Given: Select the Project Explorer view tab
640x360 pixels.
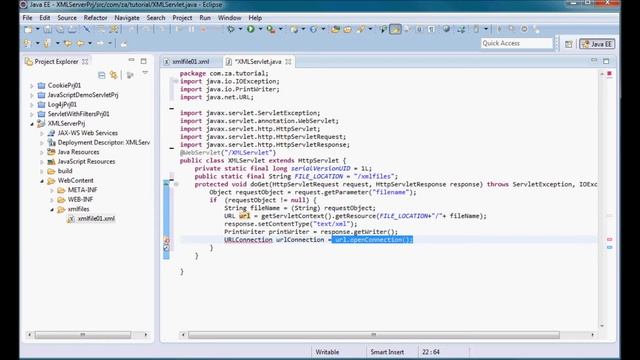Looking at the screenshot, I should (56, 62).
